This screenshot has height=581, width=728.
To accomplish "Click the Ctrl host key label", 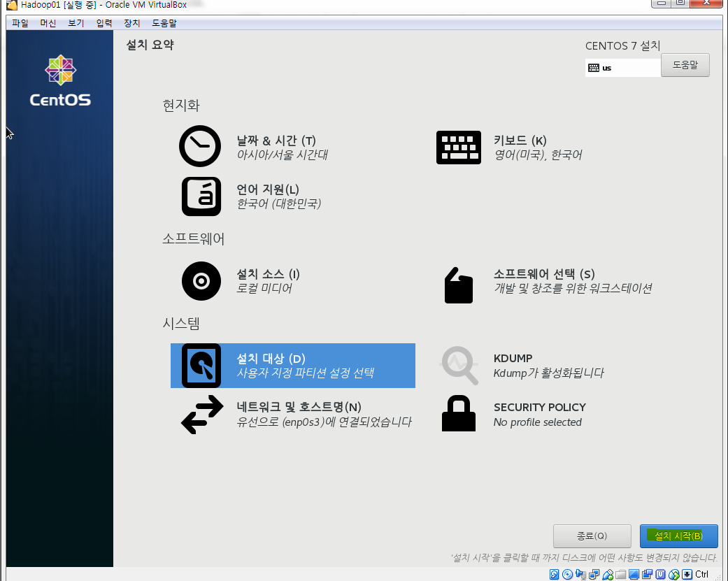I will 701,575.
